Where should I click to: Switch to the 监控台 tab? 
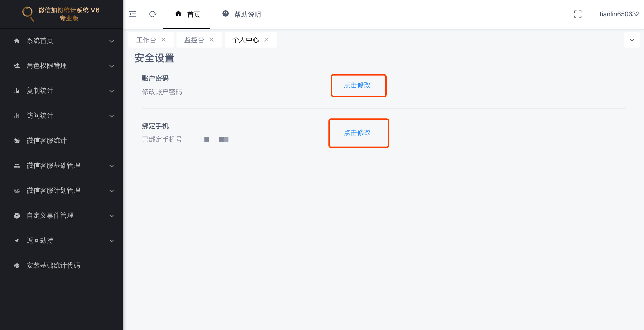(x=194, y=40)
